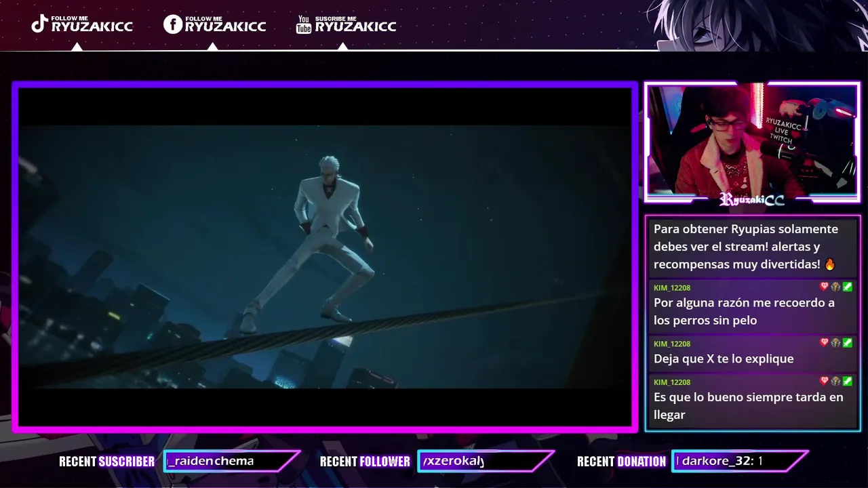
Task: Click the Facebook logo icon
Action: point(173,24)
